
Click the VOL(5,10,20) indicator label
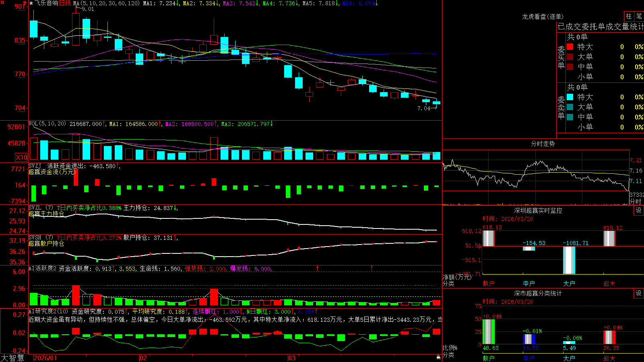pyautogui.click(x=47, y=124)
